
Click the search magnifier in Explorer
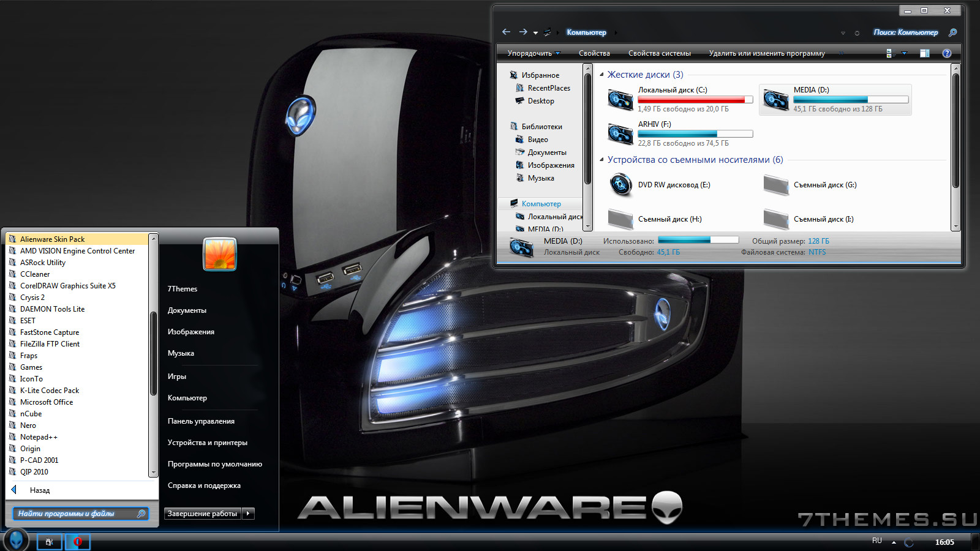952,32
